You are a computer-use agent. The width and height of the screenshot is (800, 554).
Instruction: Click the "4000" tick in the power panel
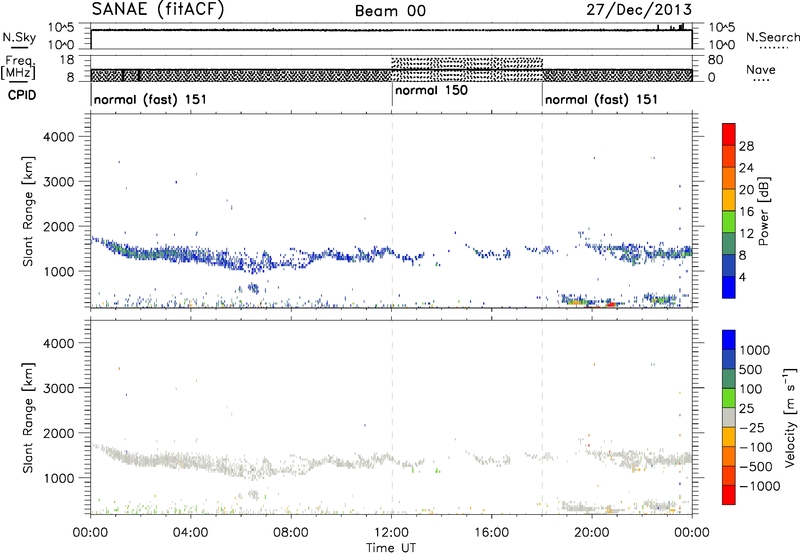[58, 137]
